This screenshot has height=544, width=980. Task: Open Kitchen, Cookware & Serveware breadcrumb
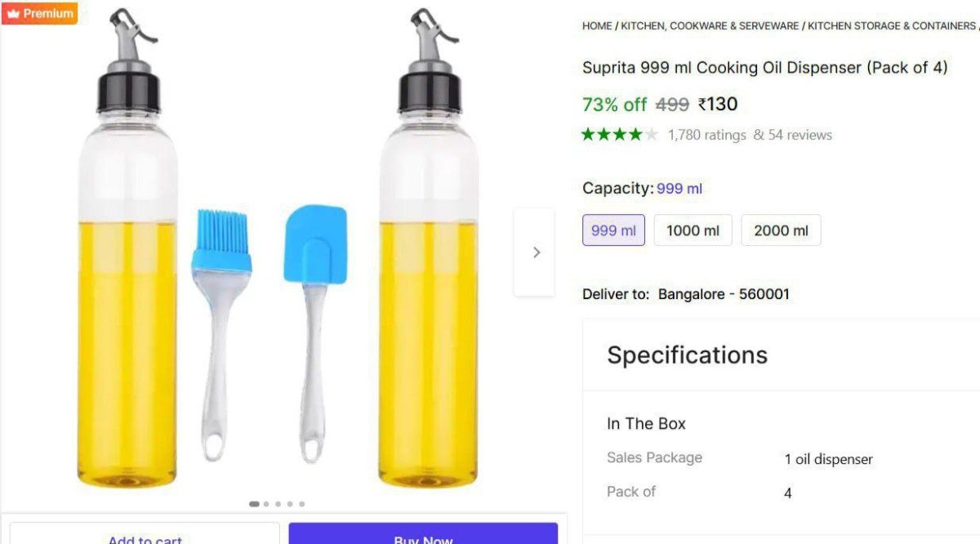tap(710, 26)
